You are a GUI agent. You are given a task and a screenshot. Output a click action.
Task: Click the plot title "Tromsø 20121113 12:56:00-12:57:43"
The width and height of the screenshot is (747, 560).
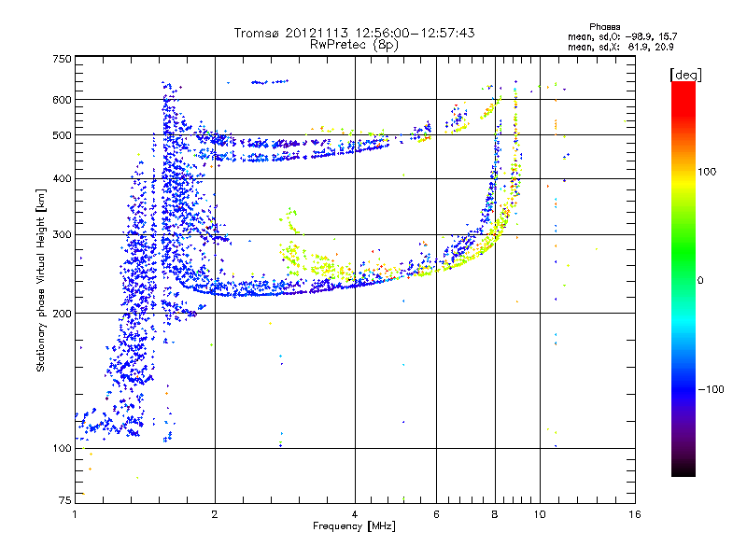pyautogui.click(x=354, y=33)
